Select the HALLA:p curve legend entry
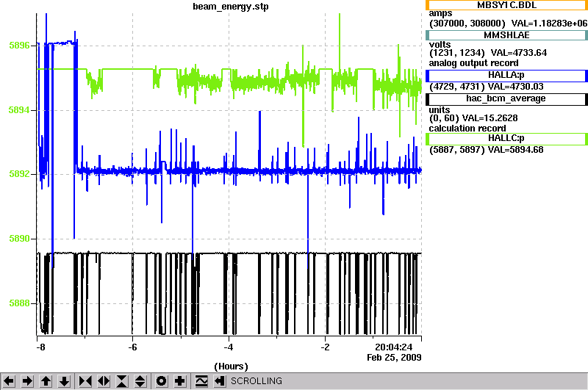Viewport: 588px width, 390px height. click(506, 76)
